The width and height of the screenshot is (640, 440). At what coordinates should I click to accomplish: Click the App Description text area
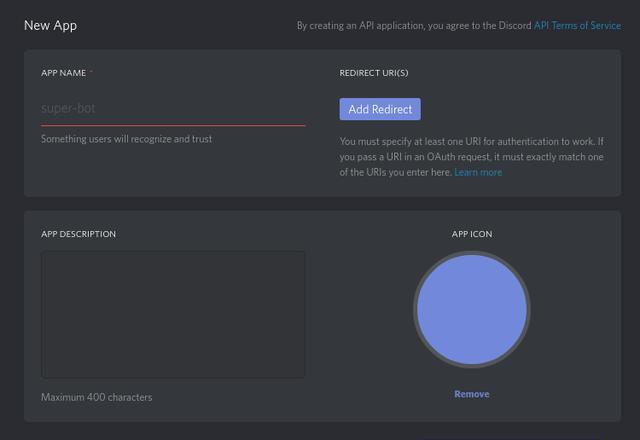point(173,315)
